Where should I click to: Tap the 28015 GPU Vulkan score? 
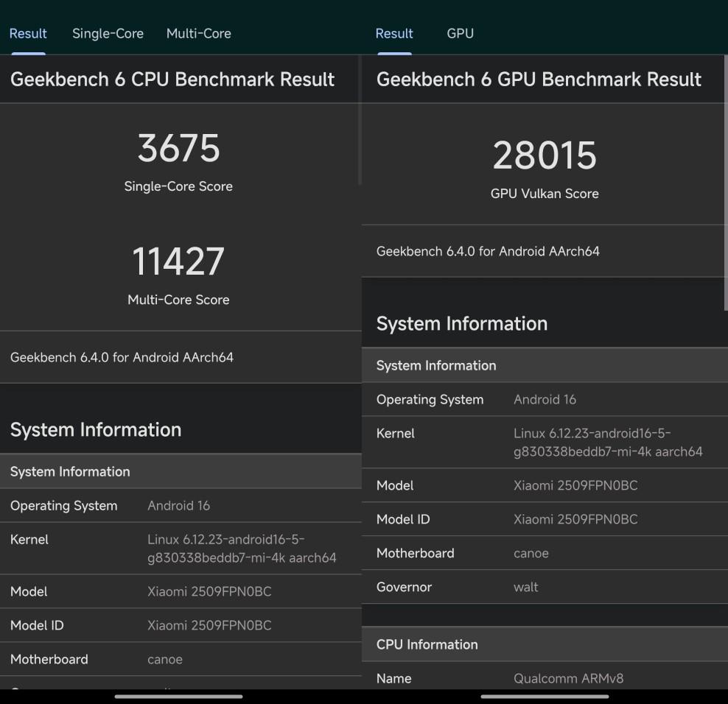545,156
